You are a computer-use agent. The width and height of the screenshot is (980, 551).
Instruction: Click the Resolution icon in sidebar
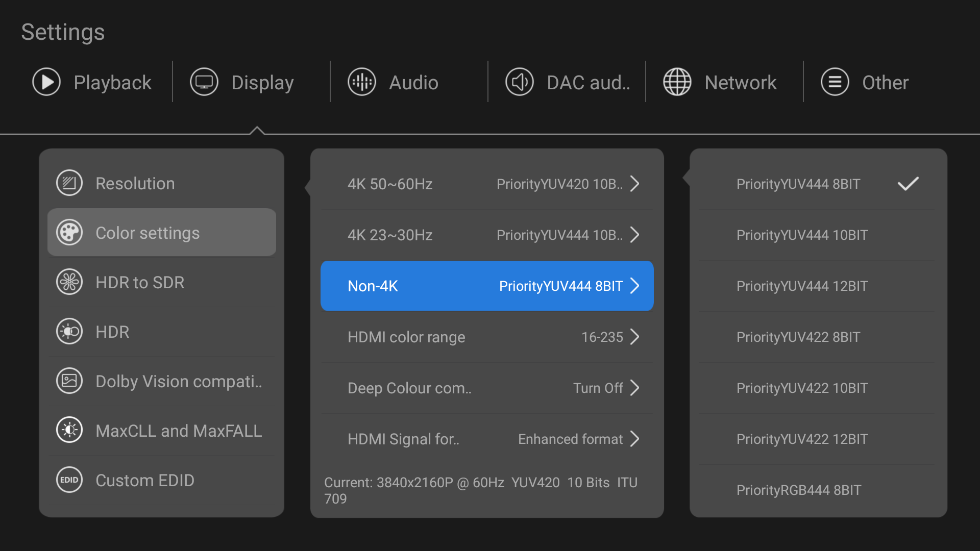coord(69,183)
